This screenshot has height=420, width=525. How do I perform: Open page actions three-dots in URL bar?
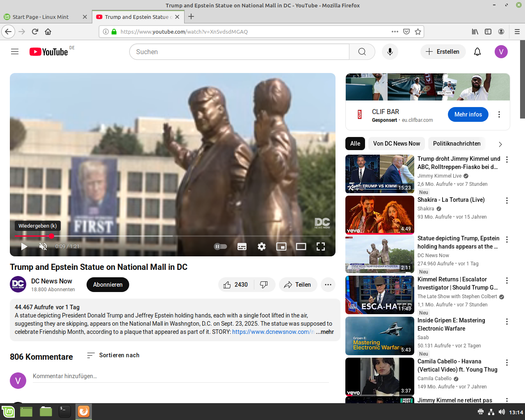395,32
